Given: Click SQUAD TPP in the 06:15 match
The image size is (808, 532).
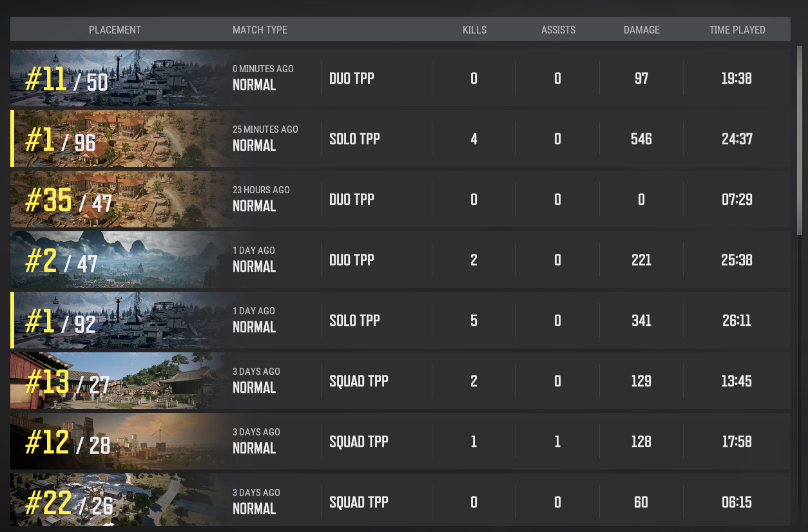Looking at the screenshot, I should [x=359, y=502].
